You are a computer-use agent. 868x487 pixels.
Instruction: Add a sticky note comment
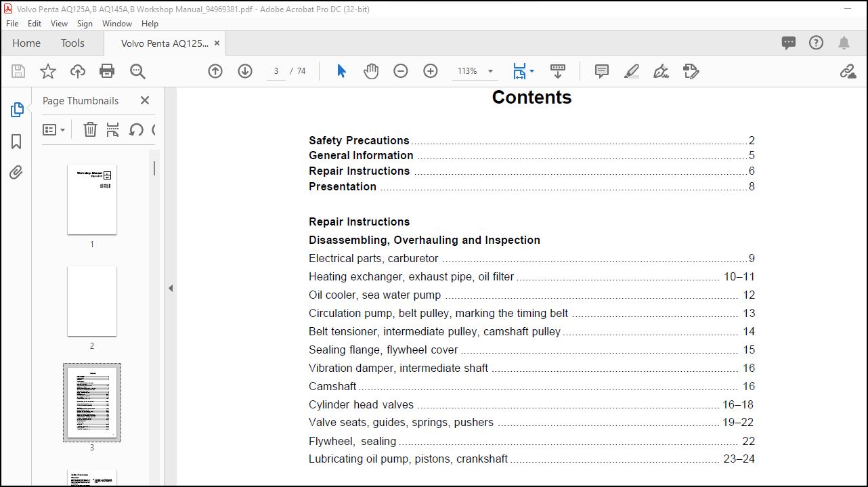[x=602, y=71]
